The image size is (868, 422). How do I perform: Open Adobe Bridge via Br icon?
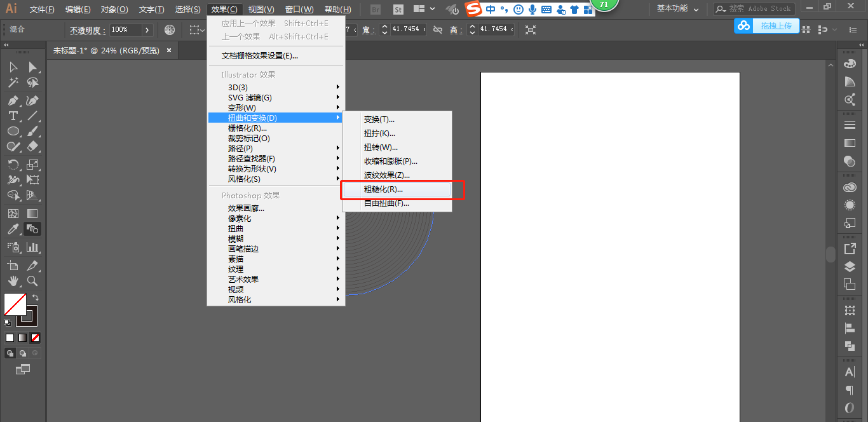coord(376,10)
